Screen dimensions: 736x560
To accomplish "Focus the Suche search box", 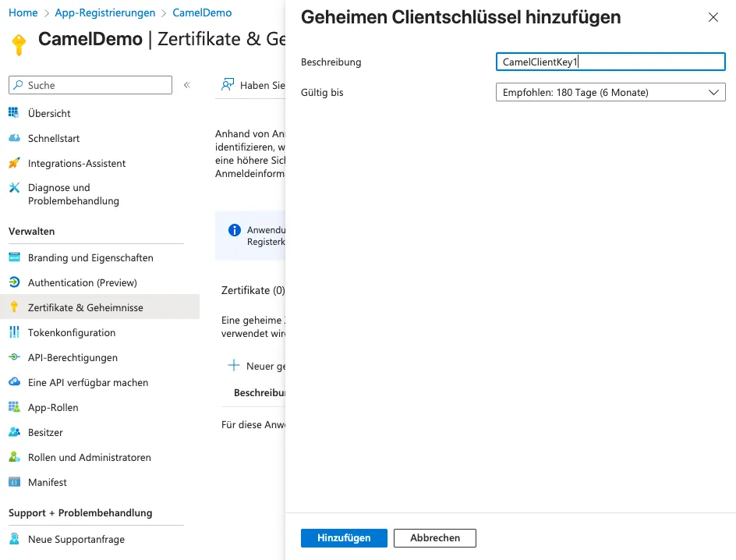I will 90,85.
